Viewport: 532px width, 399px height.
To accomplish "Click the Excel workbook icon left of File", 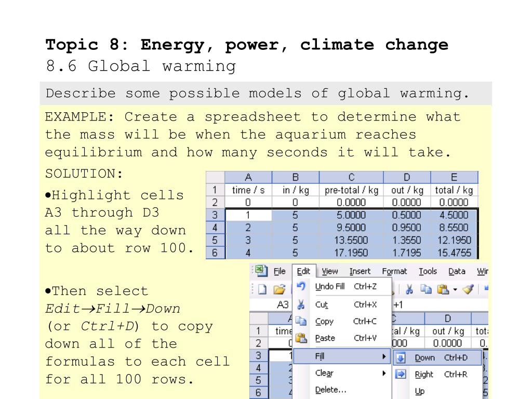I will [x=261, y=271].
